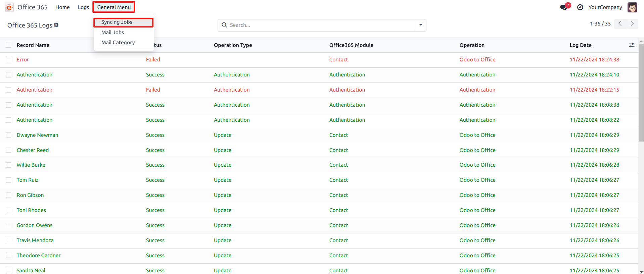This screenshot has width=644, height=274.
Task: Go to next page of logs
Action: pos(632,23)
